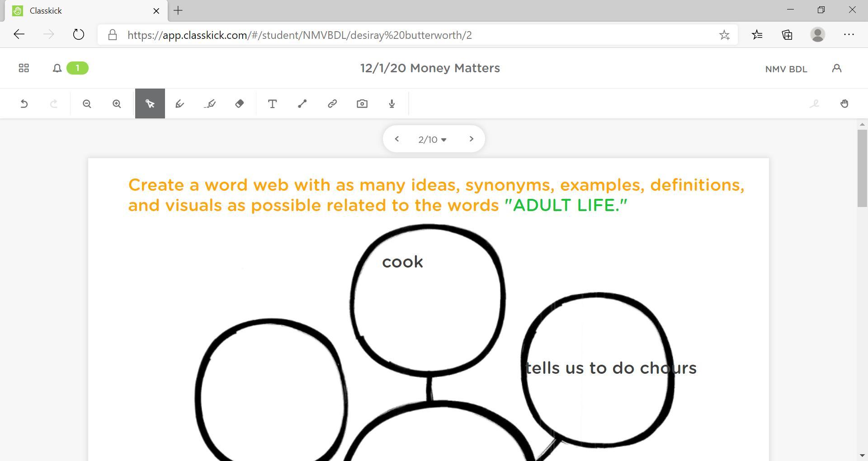Open the assignments grid view

(x=24, y=68)
